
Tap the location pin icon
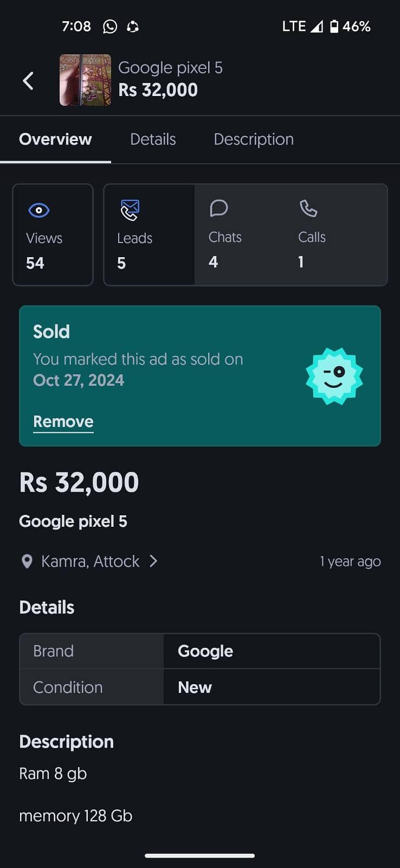point(27,561)
